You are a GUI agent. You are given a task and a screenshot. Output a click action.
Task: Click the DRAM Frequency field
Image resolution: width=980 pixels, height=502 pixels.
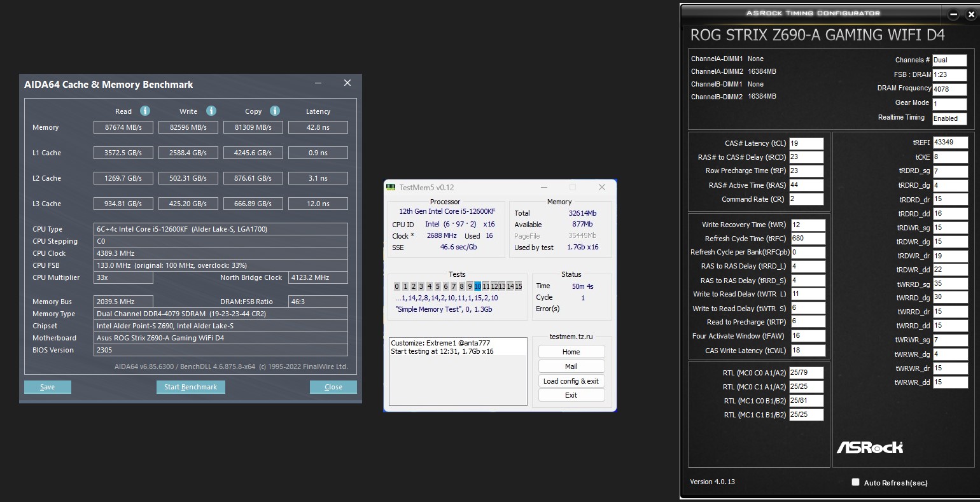(x=949, y=89)
